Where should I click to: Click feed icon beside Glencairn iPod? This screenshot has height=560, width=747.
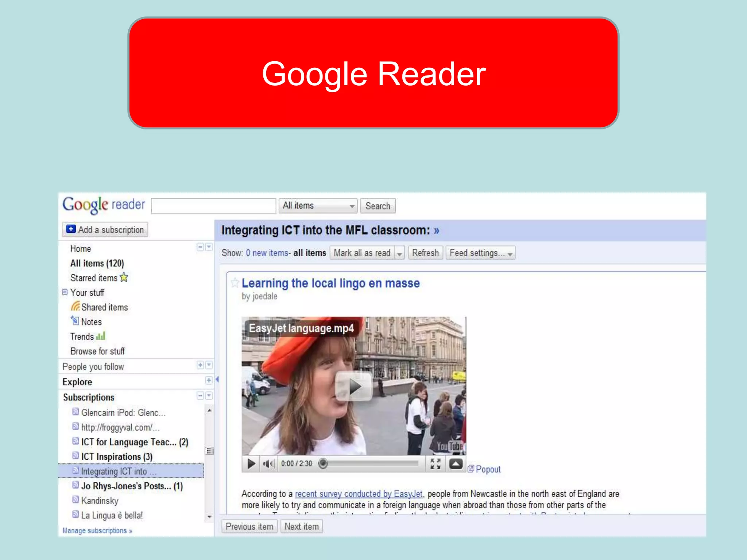[x=76, y=412]
